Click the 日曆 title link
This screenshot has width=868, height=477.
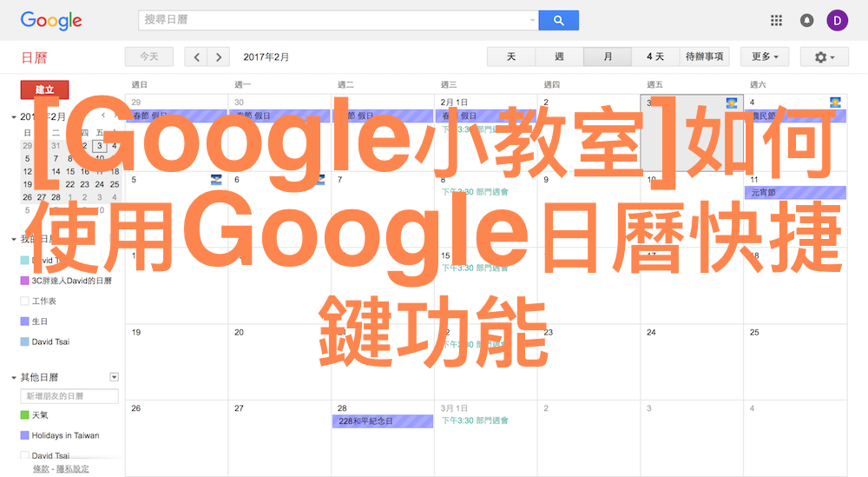pyautogui.click(x=34, y=57)
